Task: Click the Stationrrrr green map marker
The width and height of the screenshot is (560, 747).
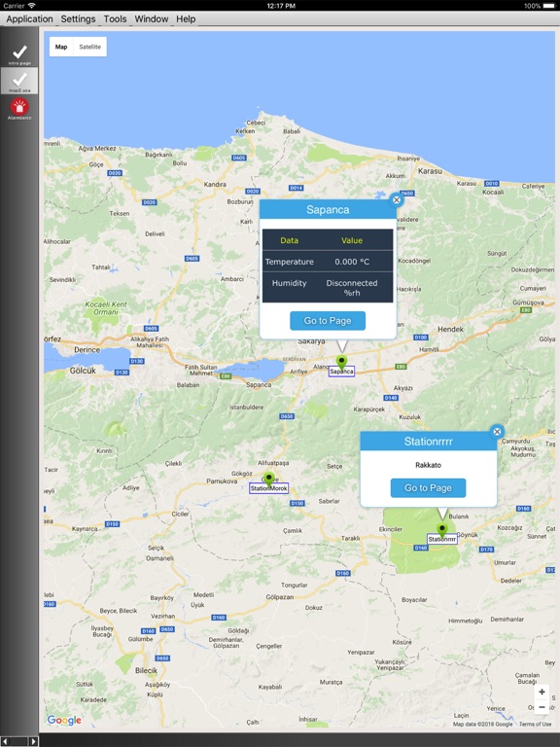Action: (442, 531)
